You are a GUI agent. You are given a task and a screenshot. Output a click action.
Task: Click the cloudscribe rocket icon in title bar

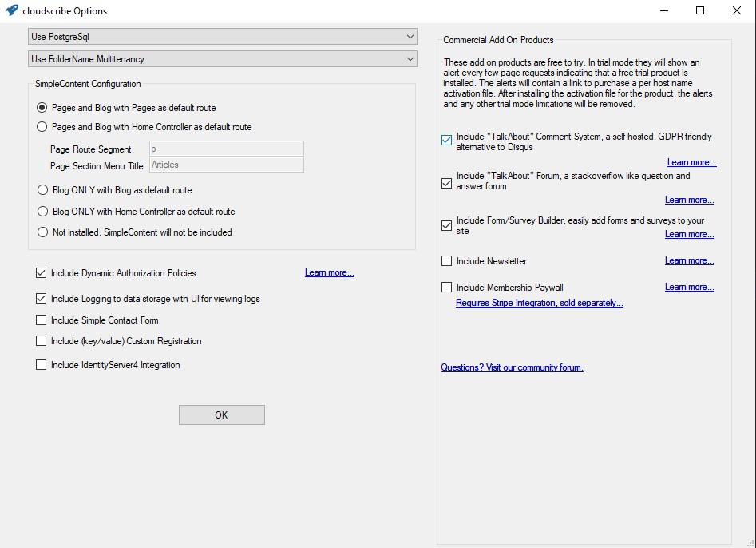[11, 10]
